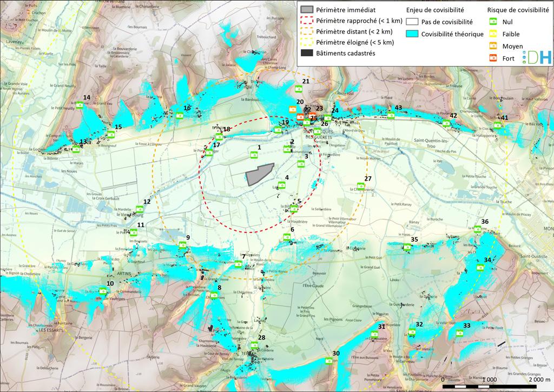Viewport: 554px width, 392px height.
Task: Click the 'Trébouchard' place label
Action: tap(266, 37)
